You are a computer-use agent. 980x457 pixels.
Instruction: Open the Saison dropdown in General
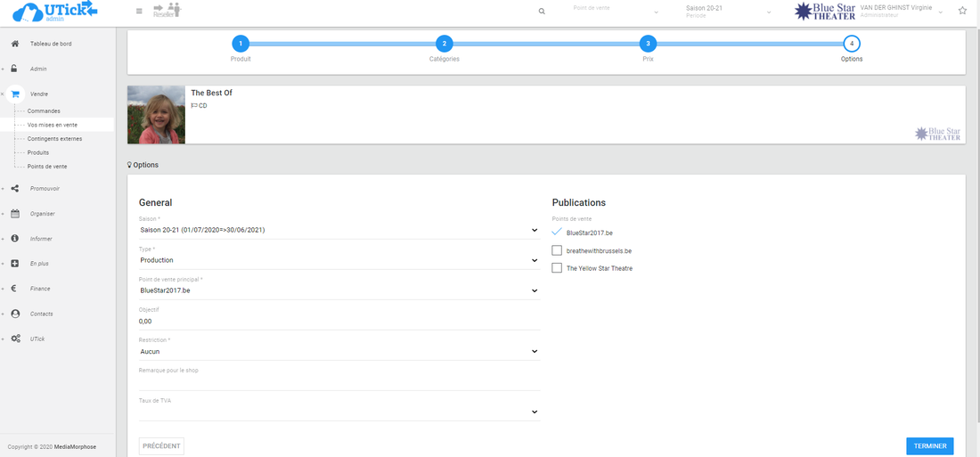pos(339,230)
